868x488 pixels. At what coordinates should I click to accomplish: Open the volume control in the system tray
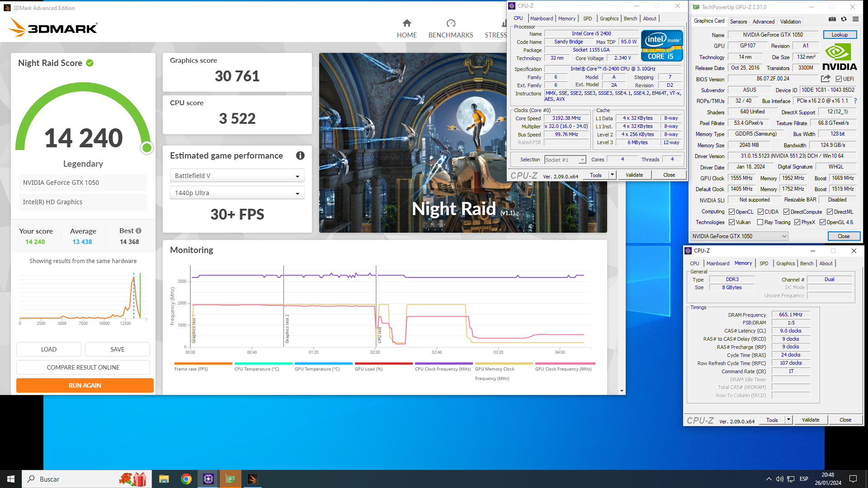tap(780, 479)
